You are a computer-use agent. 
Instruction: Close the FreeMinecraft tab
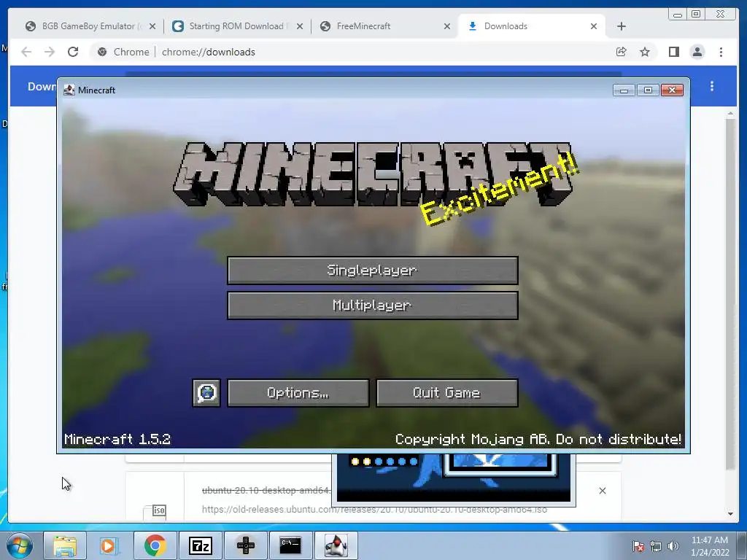pos(447,27)
